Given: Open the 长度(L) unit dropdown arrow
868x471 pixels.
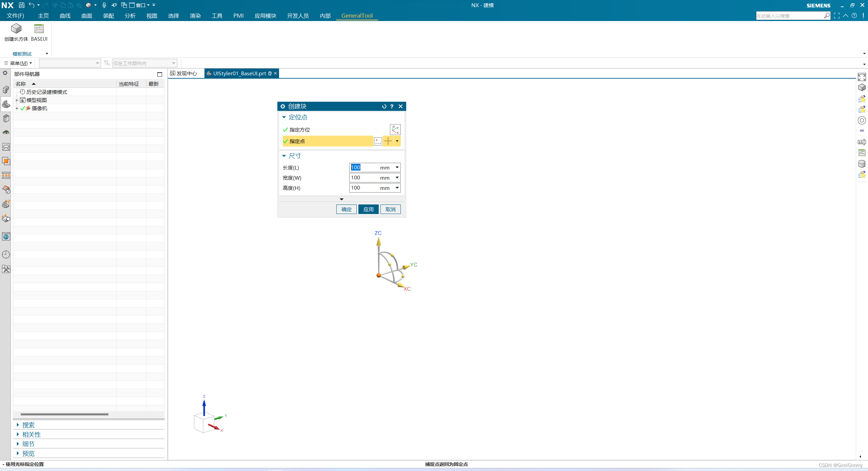Looking at the screenshot, I should [x=397, y=168].
